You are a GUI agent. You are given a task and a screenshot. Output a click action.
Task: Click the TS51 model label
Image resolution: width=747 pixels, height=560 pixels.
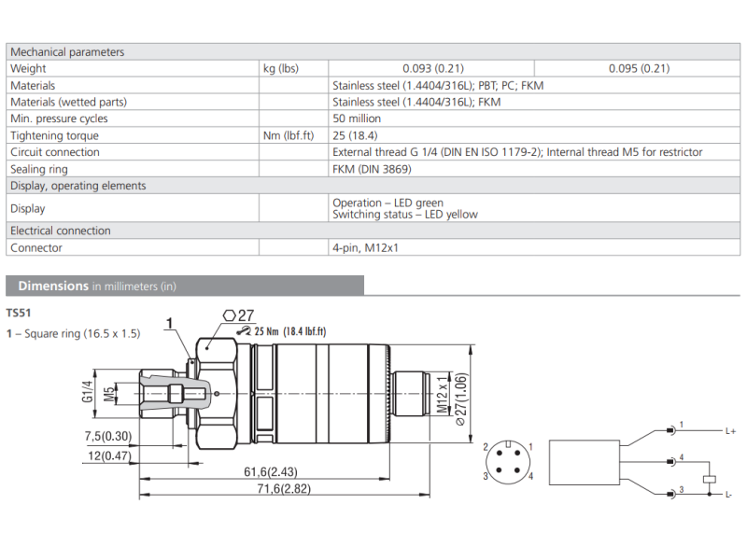[x=20, y=314]
